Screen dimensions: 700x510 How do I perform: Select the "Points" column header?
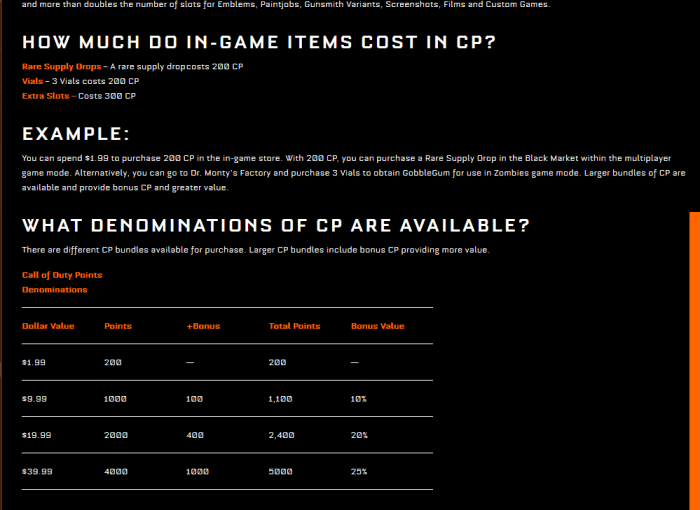117,326
